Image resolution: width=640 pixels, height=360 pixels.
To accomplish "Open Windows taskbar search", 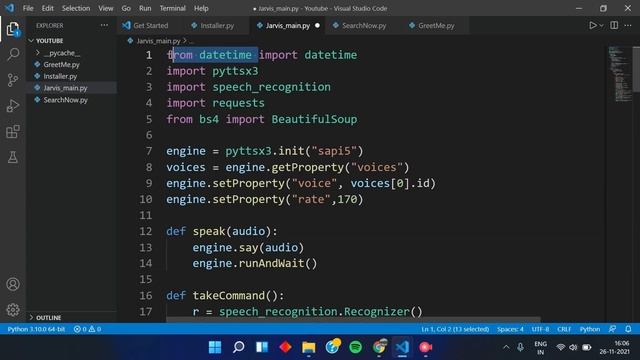I will pyautogui.click(x=238, y=347).
